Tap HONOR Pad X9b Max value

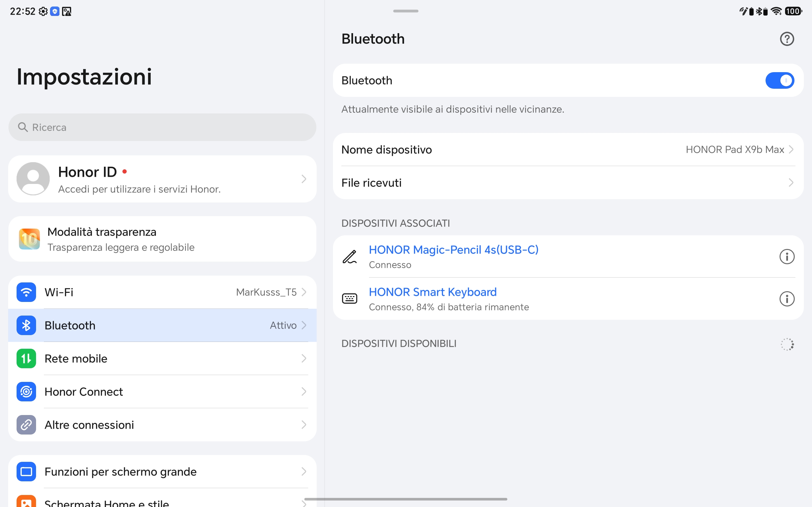click(735, 149)
